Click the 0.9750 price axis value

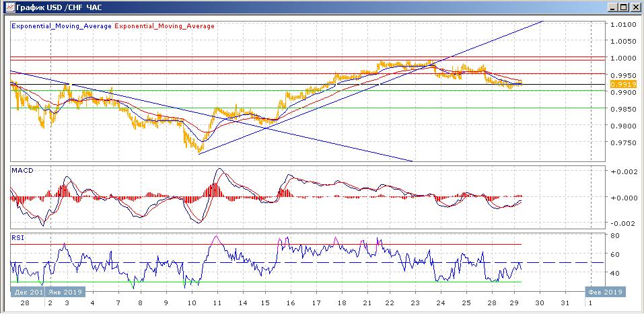pyautogui.click(x=623, y=143)
